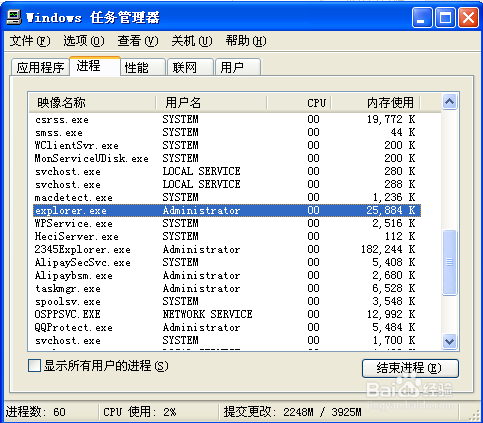Select the smss.exe process row

coord(227,132)
